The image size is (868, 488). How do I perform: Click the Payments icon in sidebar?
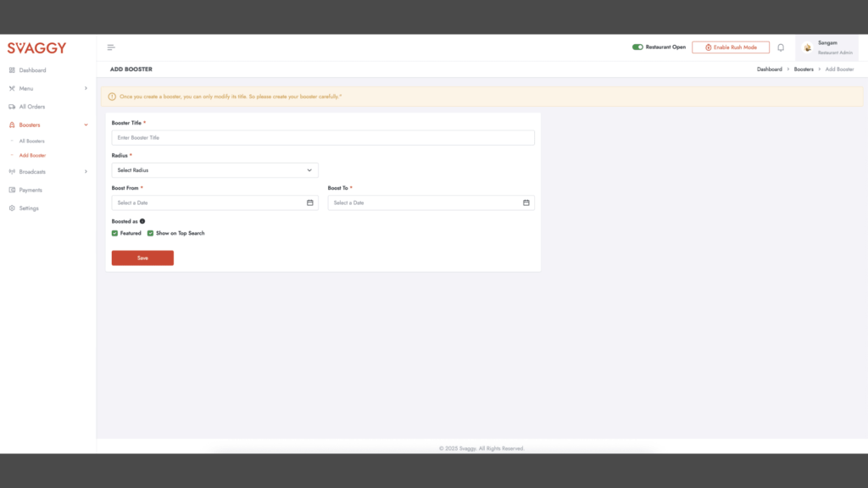click(x=12, y=190)
